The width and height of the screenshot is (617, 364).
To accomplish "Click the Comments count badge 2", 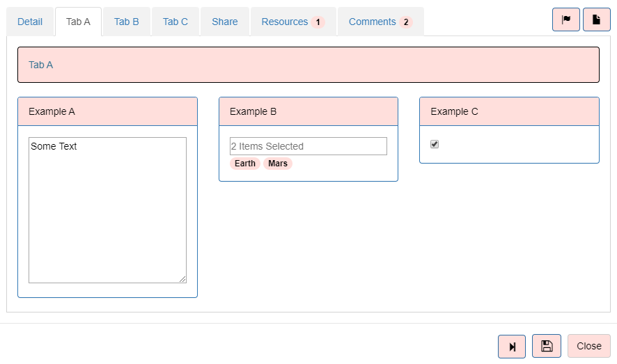I will [x=406, y=22].
